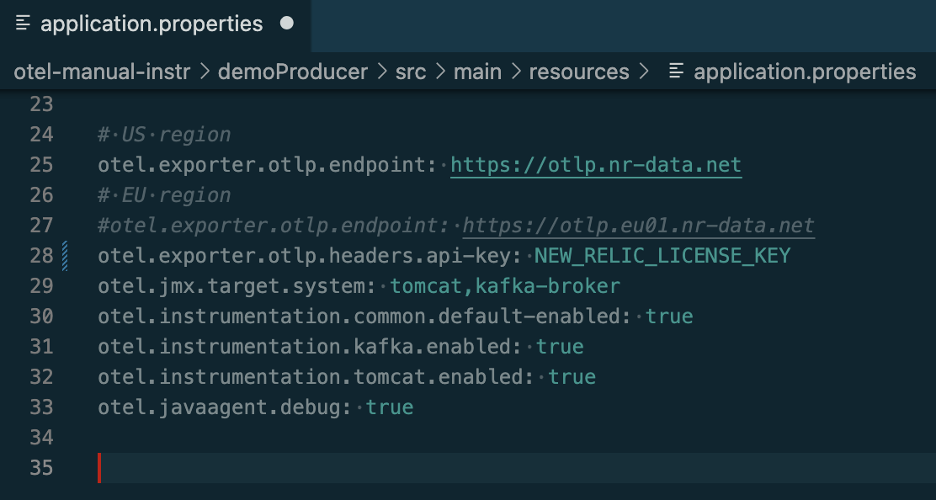Click the chevron after resources in breadcrumb

[644, 72]
